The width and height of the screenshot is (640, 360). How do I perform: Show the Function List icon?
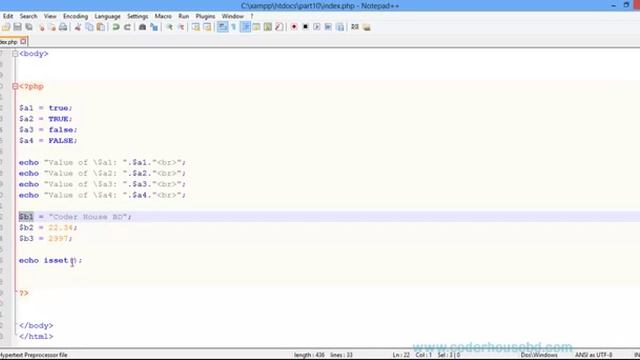click(279, 27)
